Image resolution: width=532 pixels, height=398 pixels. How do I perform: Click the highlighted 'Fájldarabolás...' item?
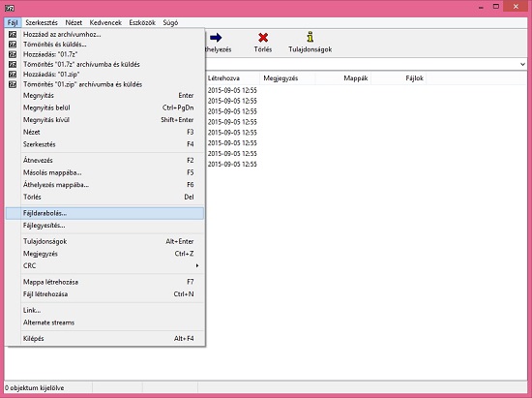coord(104,213)
